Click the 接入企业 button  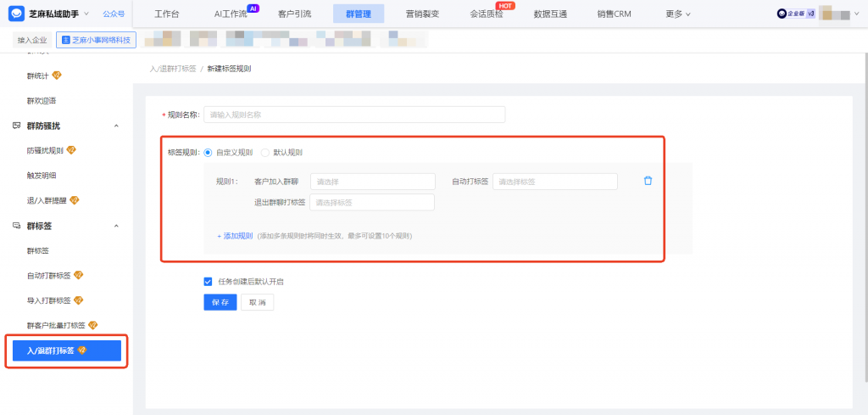(32, 40)
